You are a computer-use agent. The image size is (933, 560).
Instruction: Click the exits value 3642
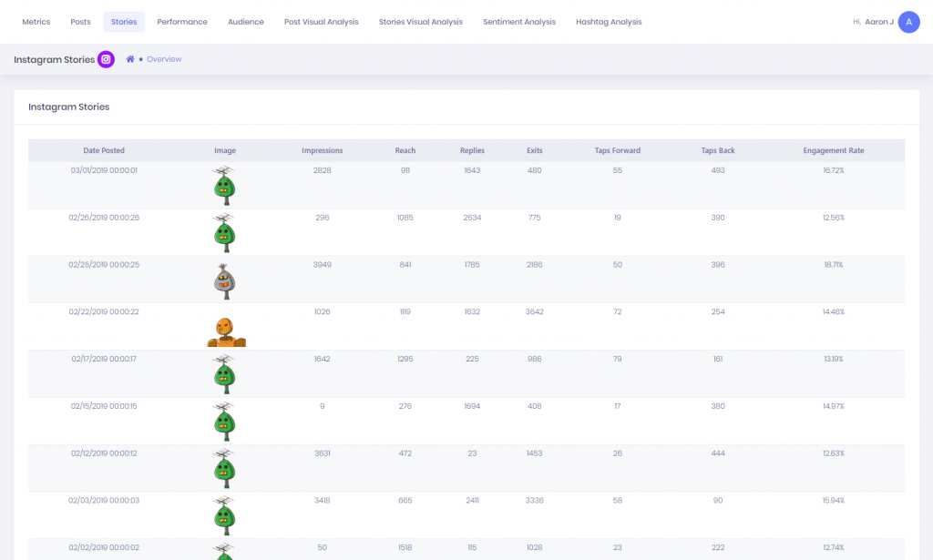point(534,311)
